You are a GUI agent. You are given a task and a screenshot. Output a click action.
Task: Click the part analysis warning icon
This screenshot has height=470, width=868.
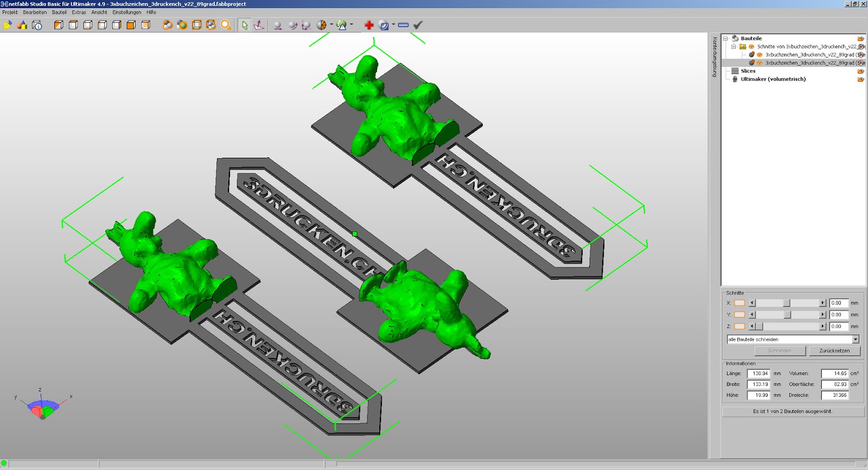coord(342,25)
